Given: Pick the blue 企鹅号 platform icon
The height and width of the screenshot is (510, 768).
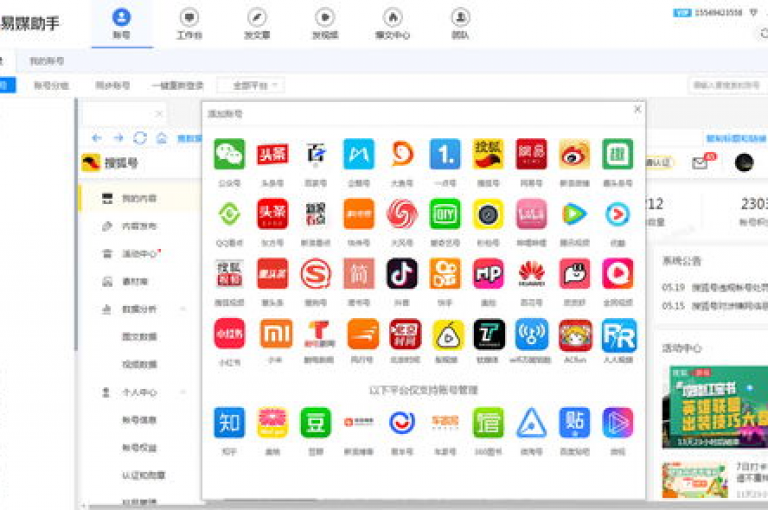Looking at the screenshot, I should click(359, 154).
